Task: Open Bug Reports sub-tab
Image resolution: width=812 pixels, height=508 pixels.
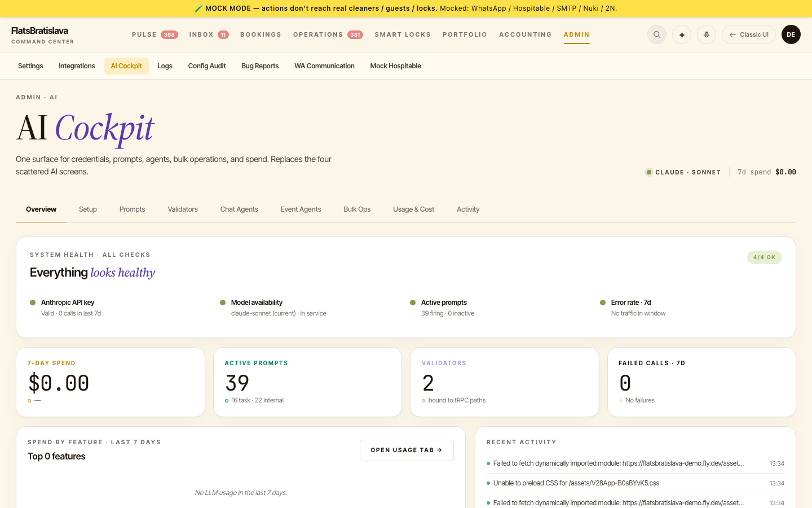Action: click(260, 66)
